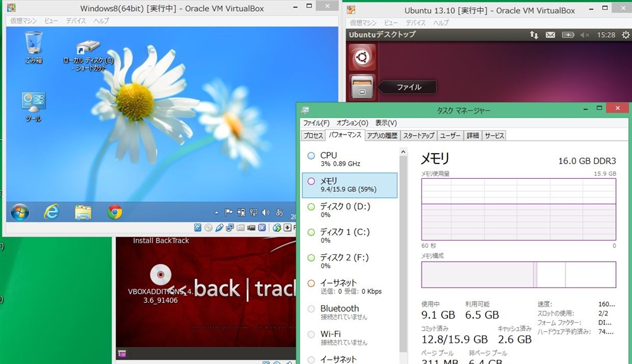Click the VirtualBox shared folders status icon

point(241,228)
